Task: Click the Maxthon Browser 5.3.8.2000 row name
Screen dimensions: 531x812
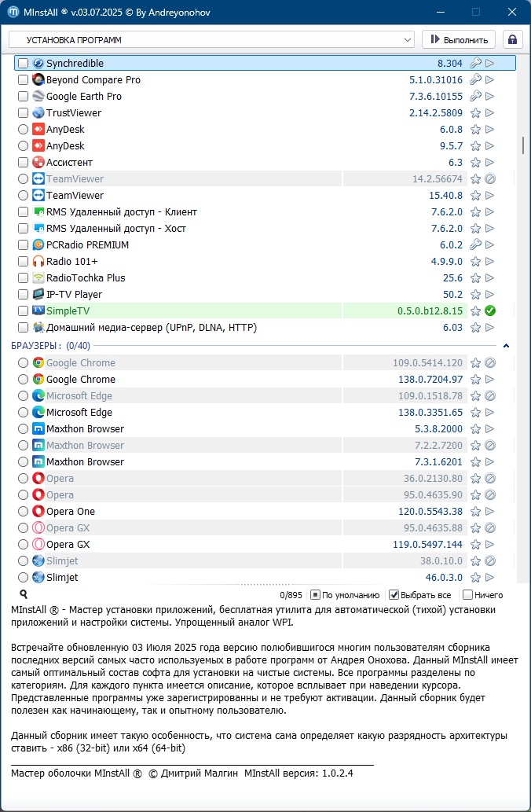Action: tap(85, 428)
